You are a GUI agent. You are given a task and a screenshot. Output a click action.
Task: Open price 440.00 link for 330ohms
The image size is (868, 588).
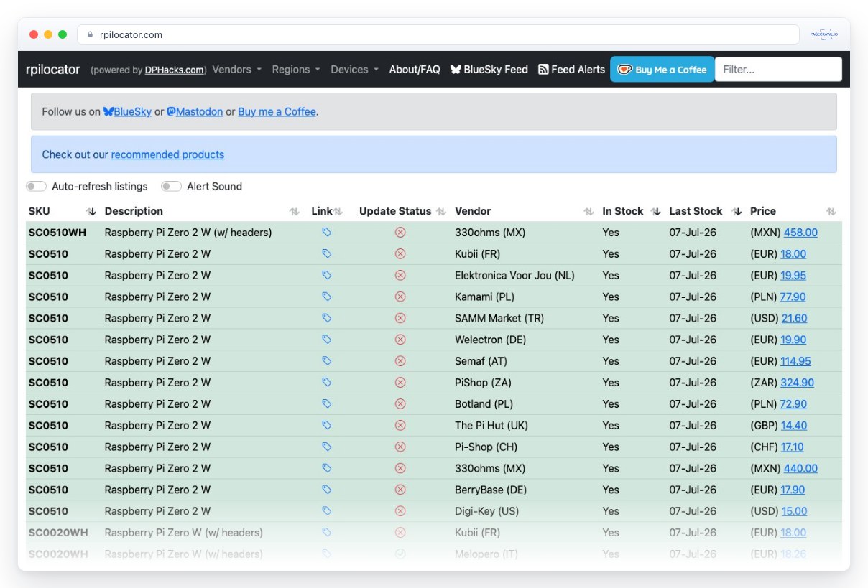click(x=800, y=469)
